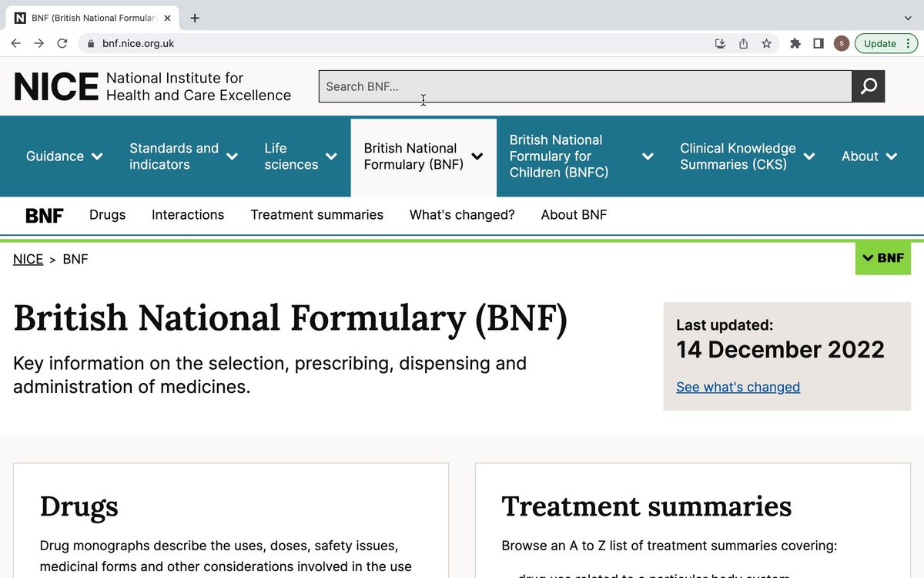
Task: Click the BNF home label in sub-navigation
Action: pyautogui.click(x=44, y=216)
